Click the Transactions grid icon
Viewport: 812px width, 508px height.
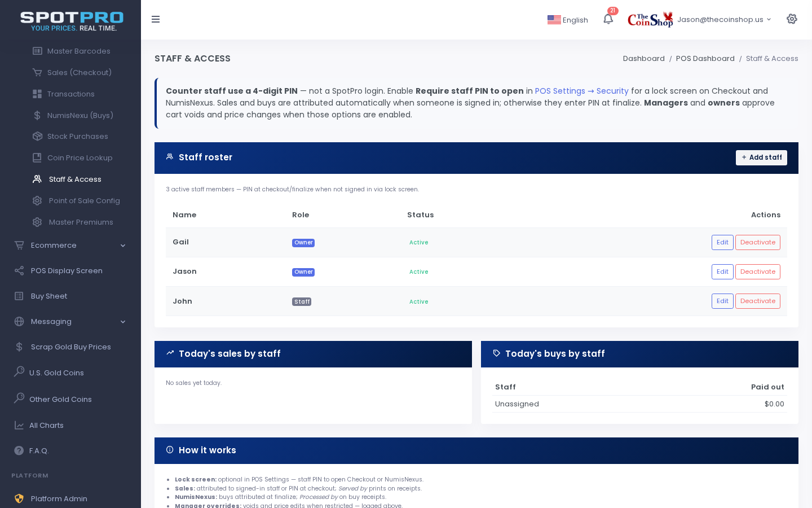click(x=37, y=94)
